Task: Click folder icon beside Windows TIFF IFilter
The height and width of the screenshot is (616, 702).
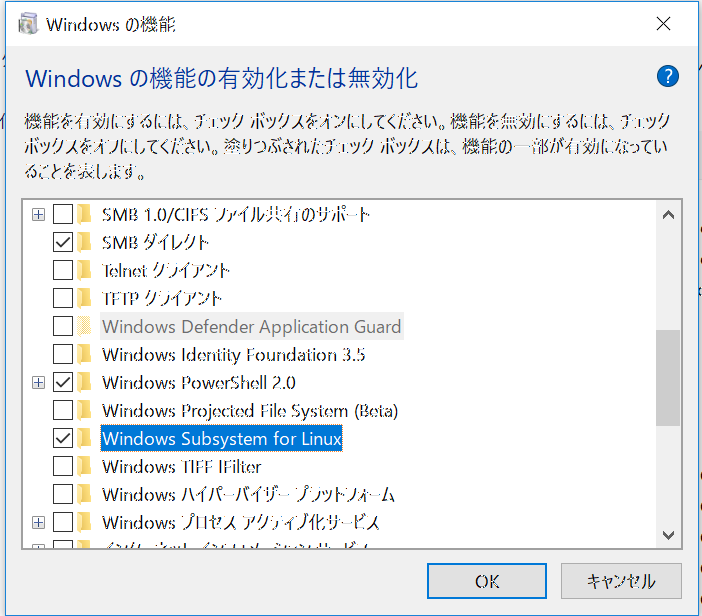Action: (x=84, y=466)
